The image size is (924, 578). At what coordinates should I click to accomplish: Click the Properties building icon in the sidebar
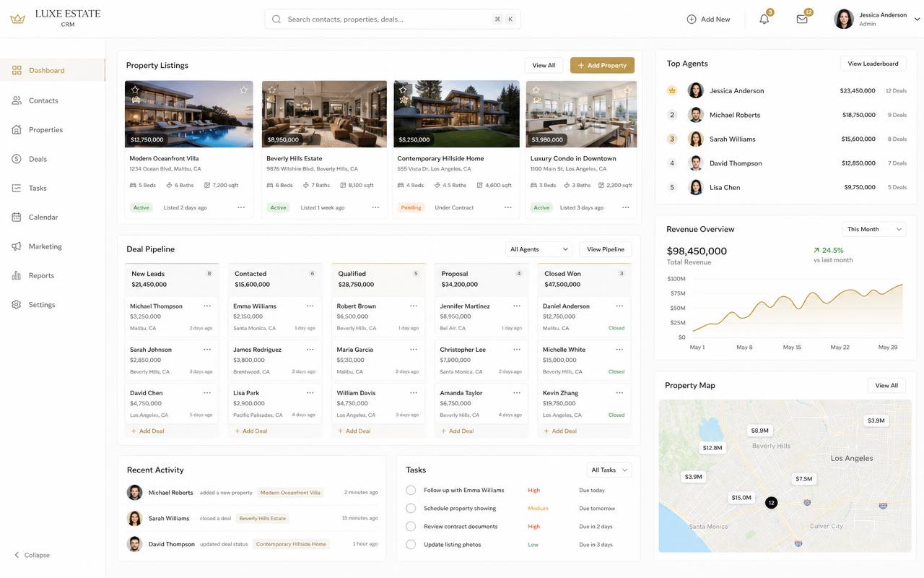pos(17,129)
